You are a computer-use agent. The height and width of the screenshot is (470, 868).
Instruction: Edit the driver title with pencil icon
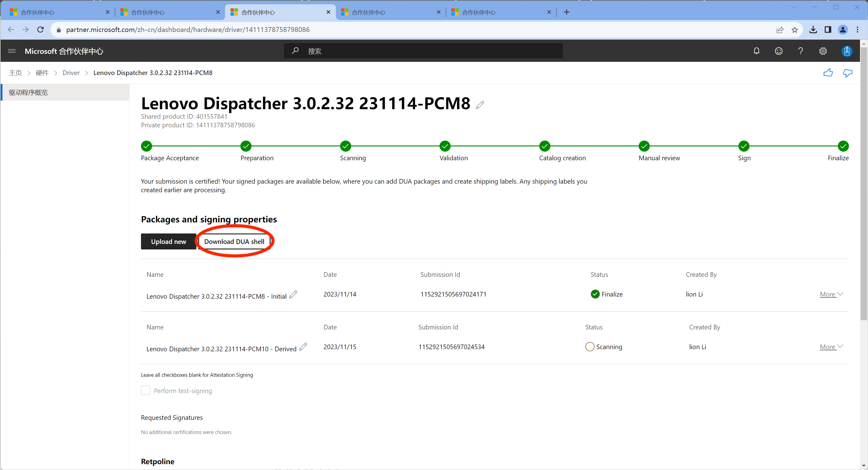(480, 105)
